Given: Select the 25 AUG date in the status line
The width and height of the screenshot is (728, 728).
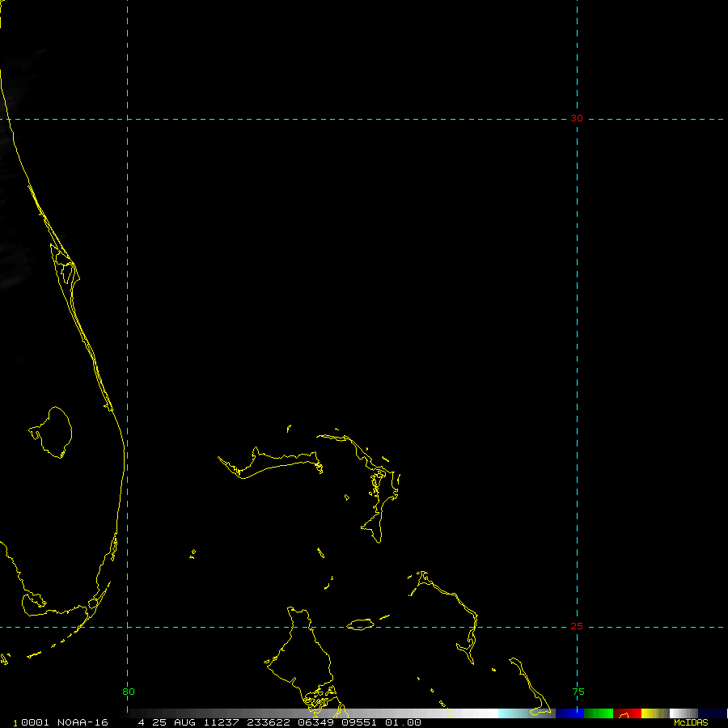Looking at the screenshot, I should tap(168, 722).
